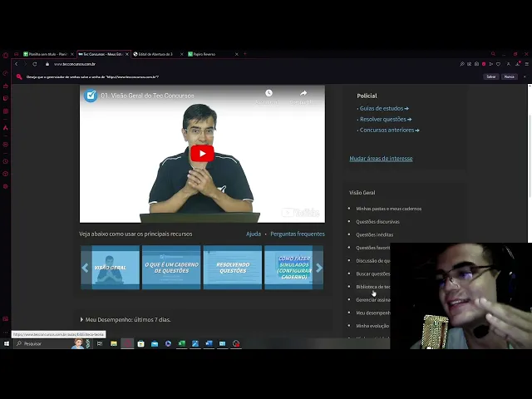Image resolution: width=532 pixels, height=399 pixels.
Task: Select the Como fazer simulados thumbnail
Action: pos(293,268)
